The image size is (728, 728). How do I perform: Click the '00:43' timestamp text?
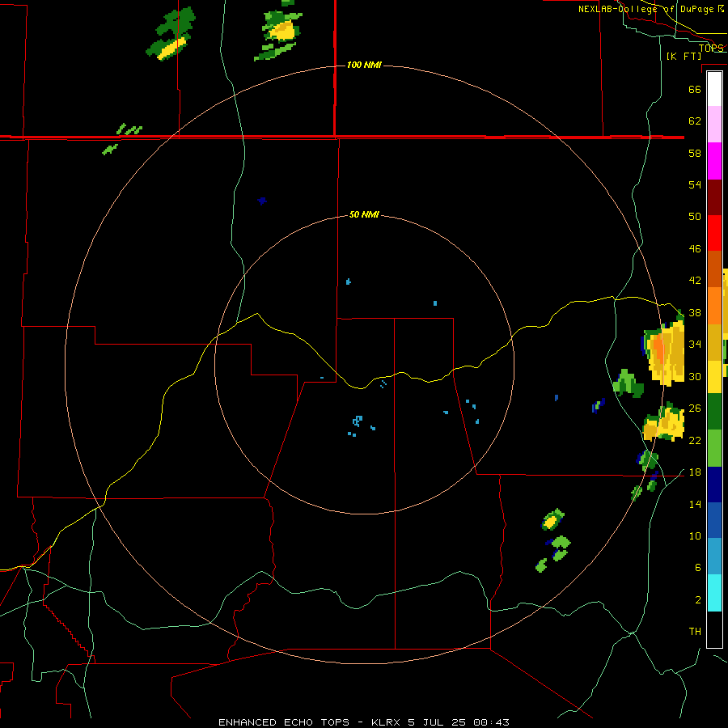pos(491,722)
